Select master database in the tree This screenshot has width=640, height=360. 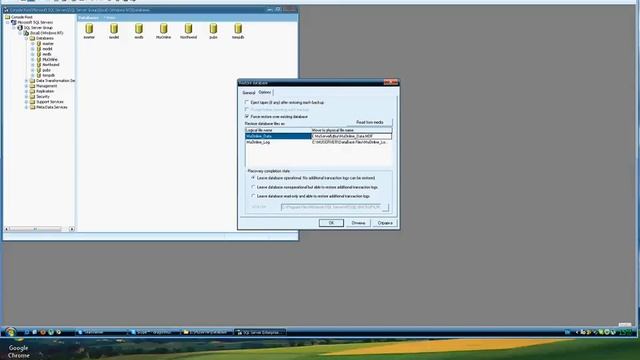point(48,44)
